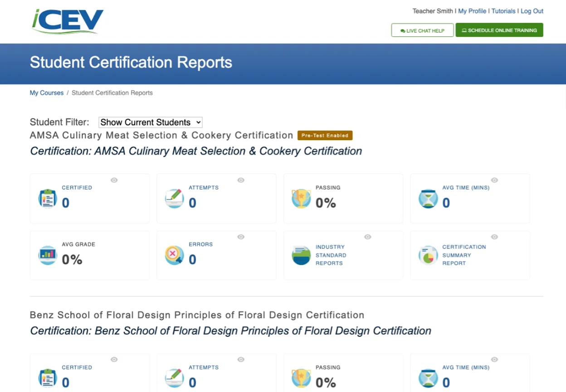Click the AMSA Passing label
The image size is (566, 392).
point(328,188)
